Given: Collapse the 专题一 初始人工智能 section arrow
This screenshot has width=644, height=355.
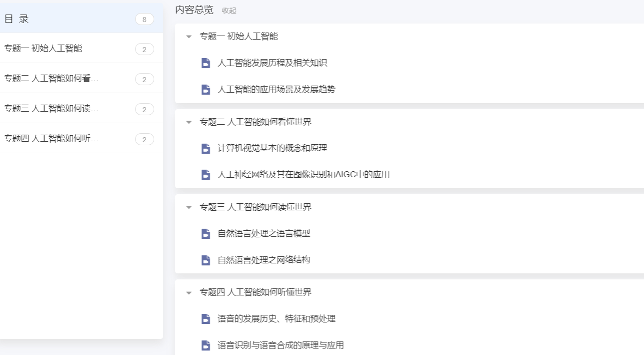Looking at the screenshot, I should tap(189, 37).
